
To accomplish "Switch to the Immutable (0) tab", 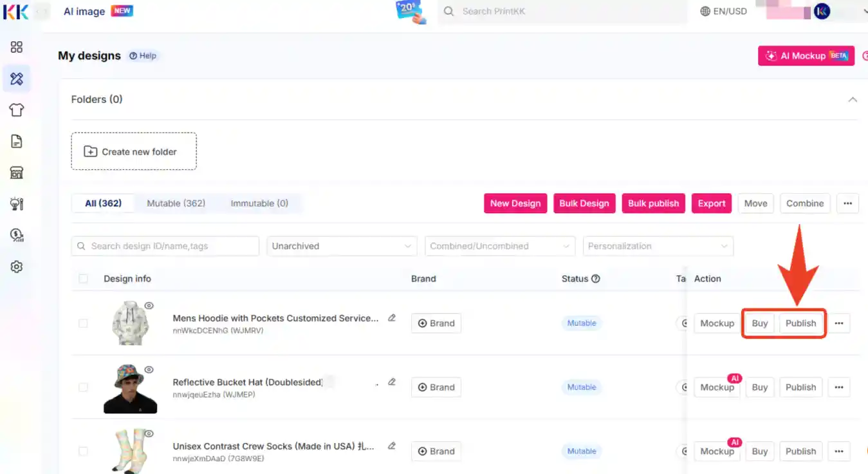I will 259,204.
